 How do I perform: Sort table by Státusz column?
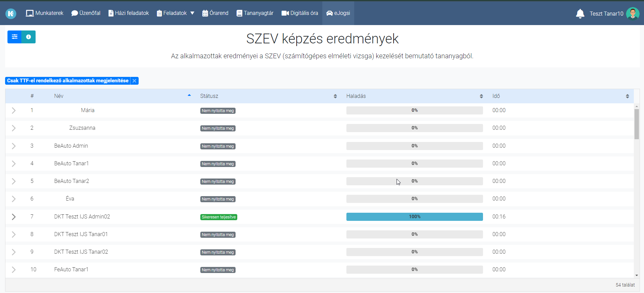pos(268,96)
